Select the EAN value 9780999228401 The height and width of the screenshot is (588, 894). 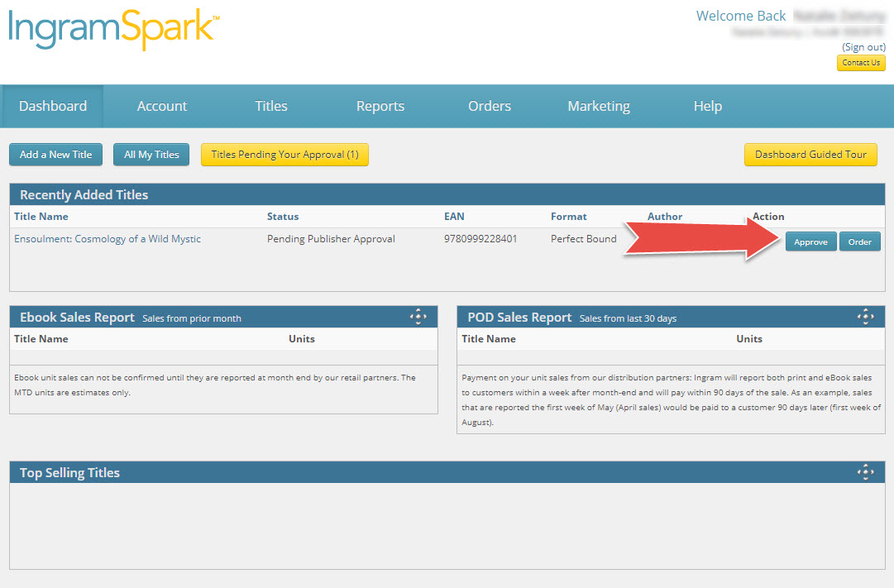480,239
